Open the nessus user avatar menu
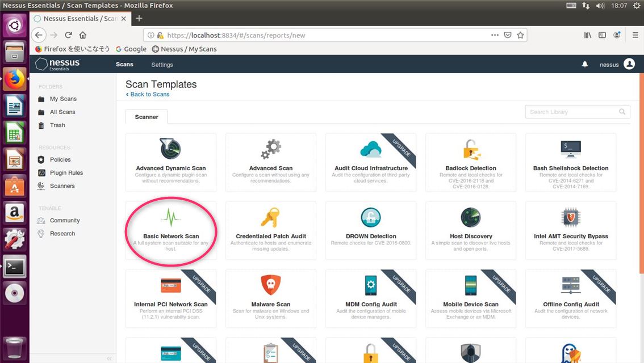This screenshot has width=644, height=363. click(x=629, y=64)
